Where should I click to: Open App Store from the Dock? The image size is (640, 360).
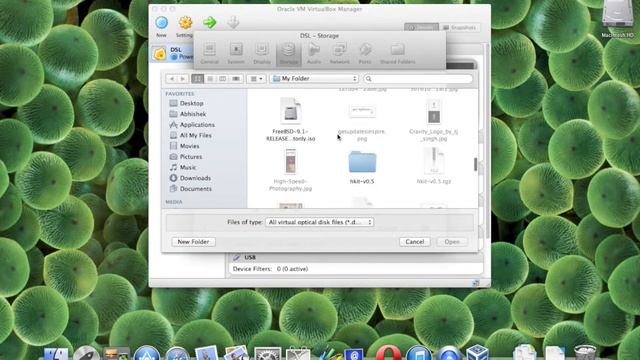[147, 353]
